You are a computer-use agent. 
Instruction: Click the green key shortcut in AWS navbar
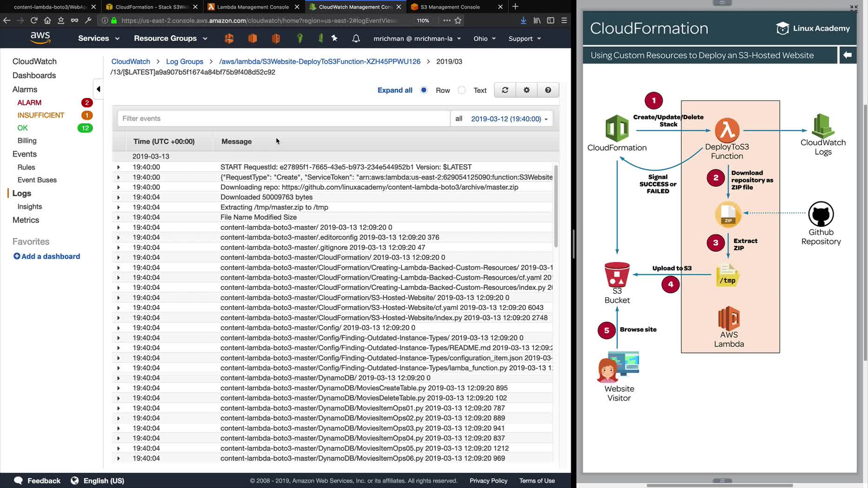300,39
